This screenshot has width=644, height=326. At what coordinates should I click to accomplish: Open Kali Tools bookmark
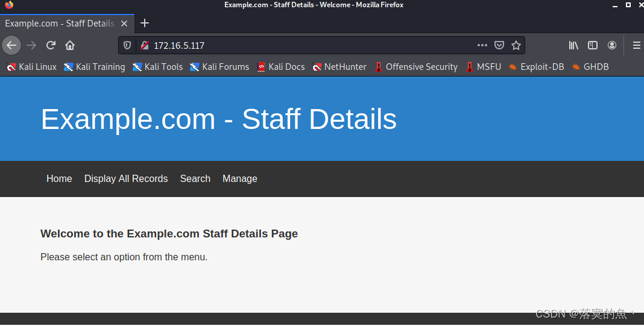click(x=158, y=67)
